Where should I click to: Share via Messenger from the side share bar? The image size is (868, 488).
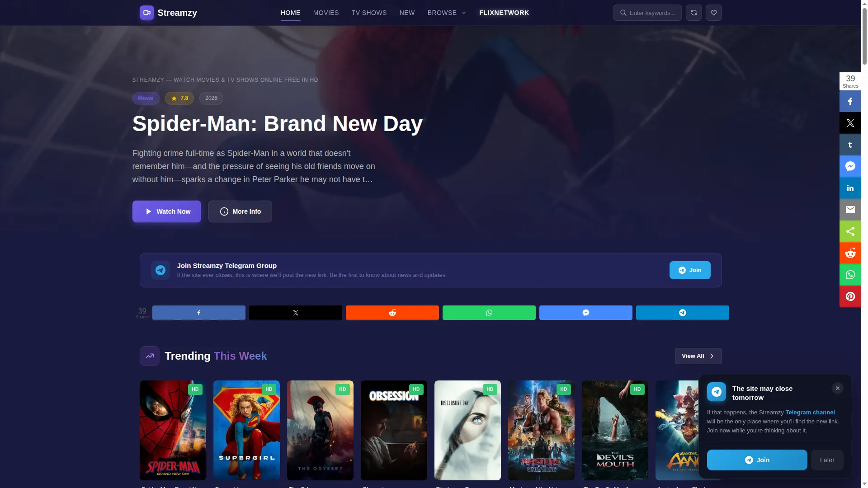850,166
